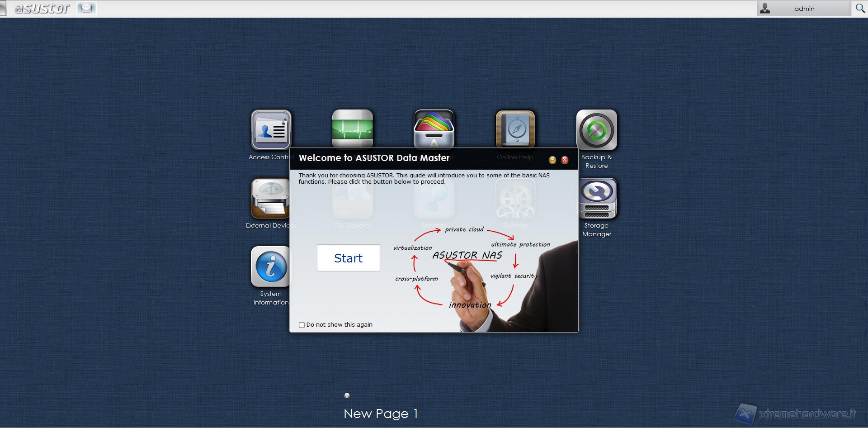Launch Backup & Restore
Screen dimensions: 868x428
(x=596, y=130)
